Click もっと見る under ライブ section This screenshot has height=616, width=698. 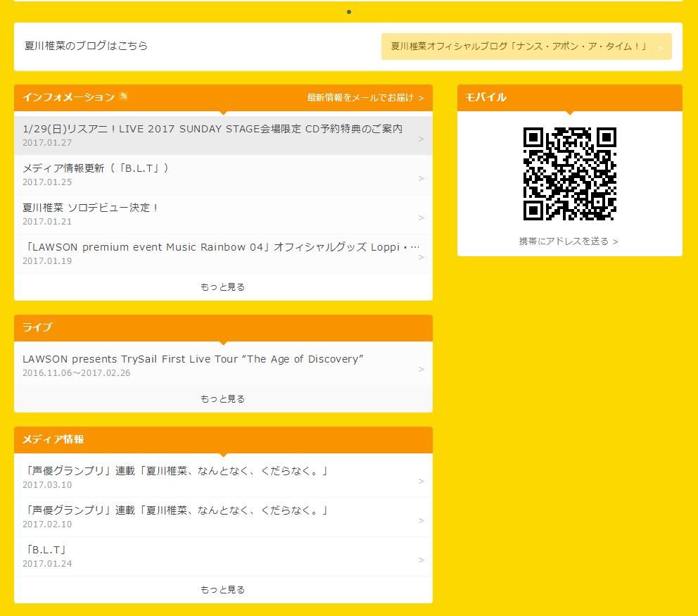[222, 398]
